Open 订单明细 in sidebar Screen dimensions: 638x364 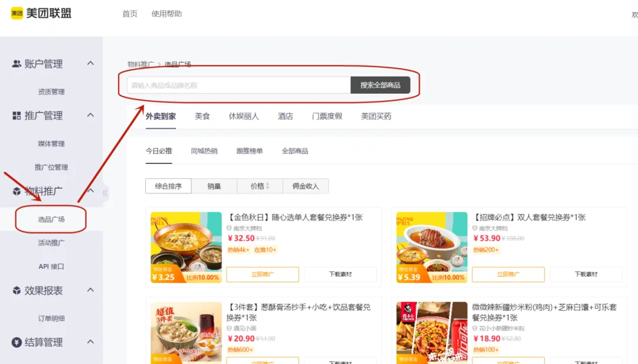(51, 319)
